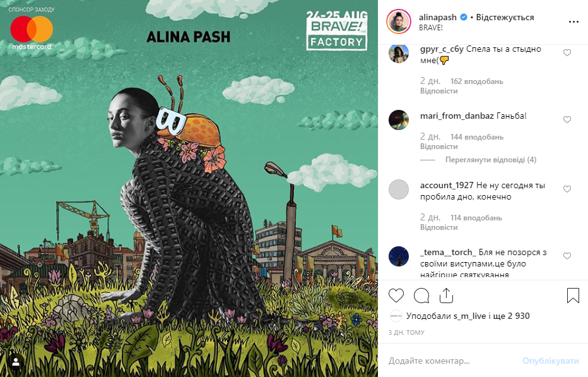588x377 pixels.
Task: Expand replies via Переглянути відповіді (4)
Action: 490,160
